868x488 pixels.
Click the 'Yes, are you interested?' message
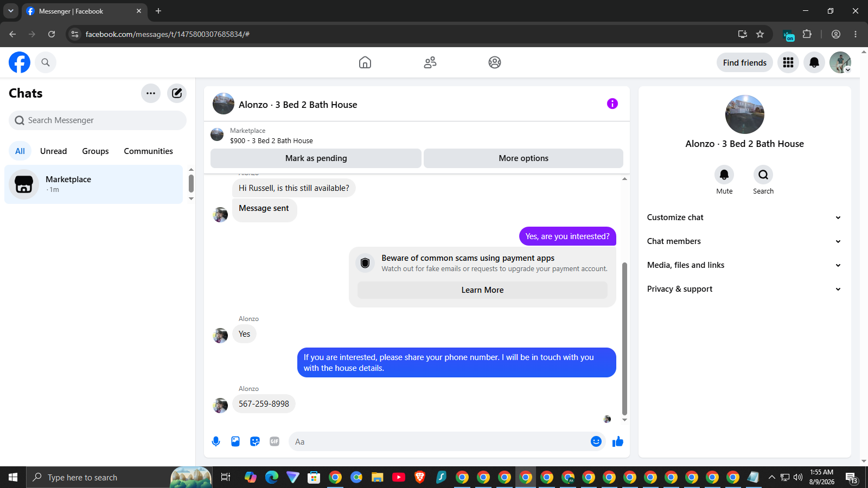click(x=567, y=236)
